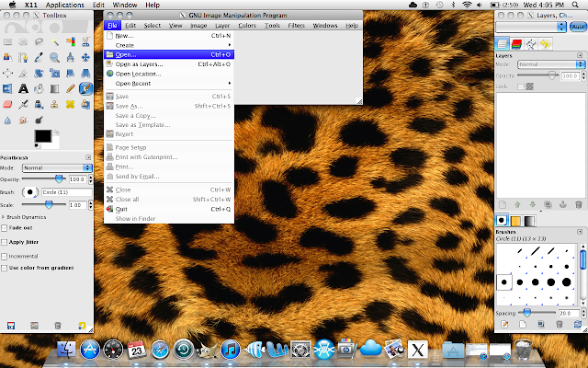The height and width of the screenshot is (368, 588).
Task: Select the Crop tool
Action: [x=23, y=74]
